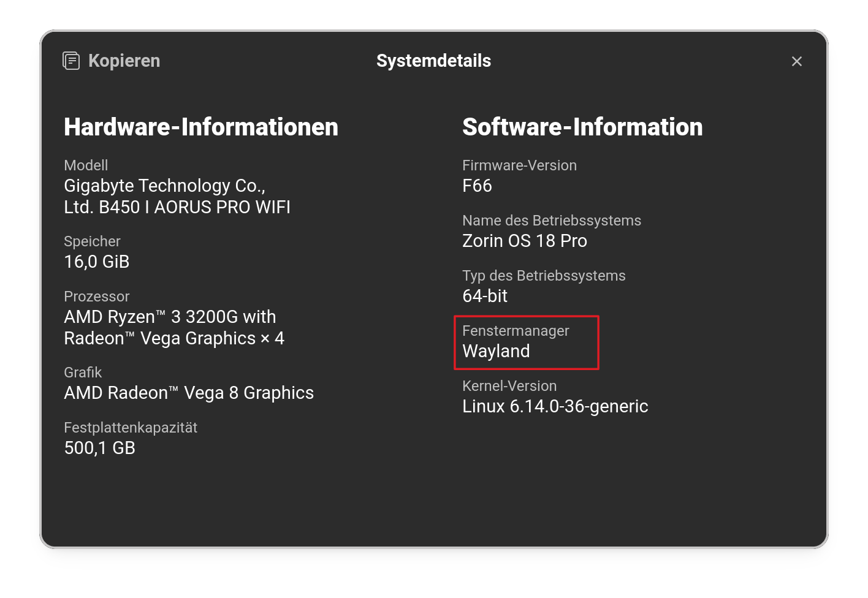Click the Wayland window manager value
Viewport: 868px width, 598px height.
click(496, 351)
